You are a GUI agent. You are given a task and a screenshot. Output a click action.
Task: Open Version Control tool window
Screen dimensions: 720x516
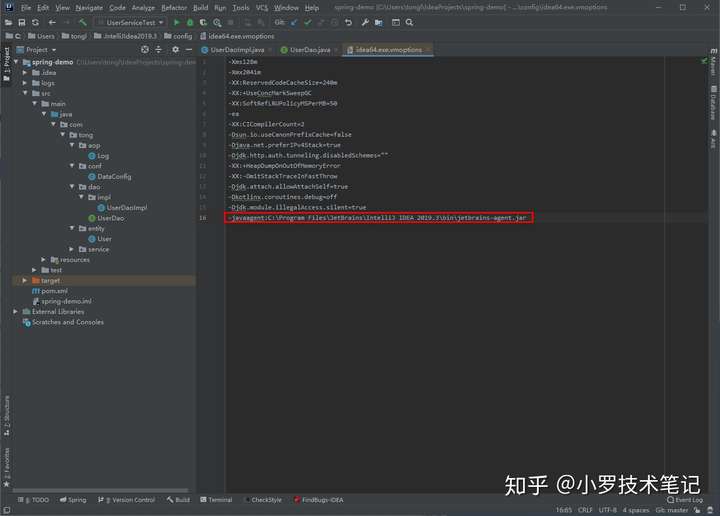point(127,500)
